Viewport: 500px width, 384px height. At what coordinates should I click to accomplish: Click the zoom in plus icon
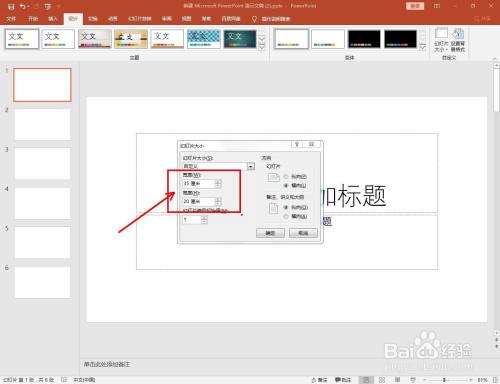(470, 380)
